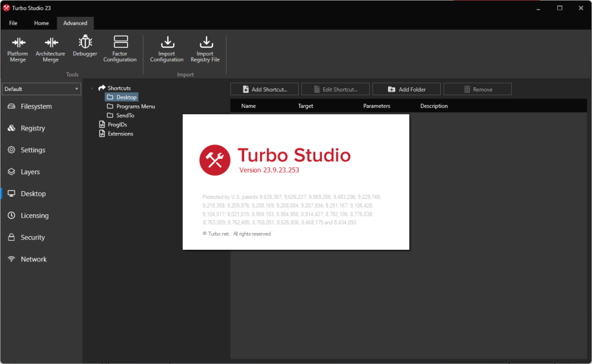Viewport: 592px width, 364px height.
Task: Select the Advanced ribbon tab
Action: tap(75, 23)
